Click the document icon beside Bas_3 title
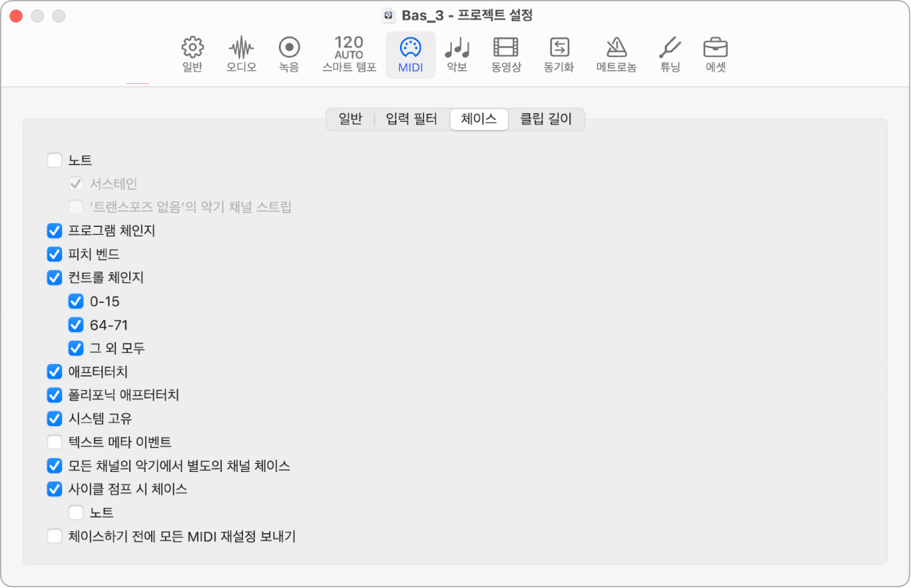 click(x=388, y=15)
